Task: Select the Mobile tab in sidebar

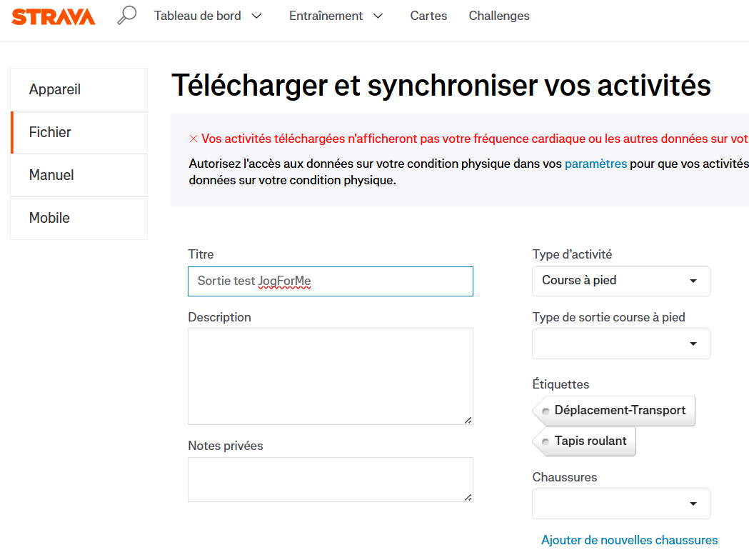Action: tap(79, 219)
